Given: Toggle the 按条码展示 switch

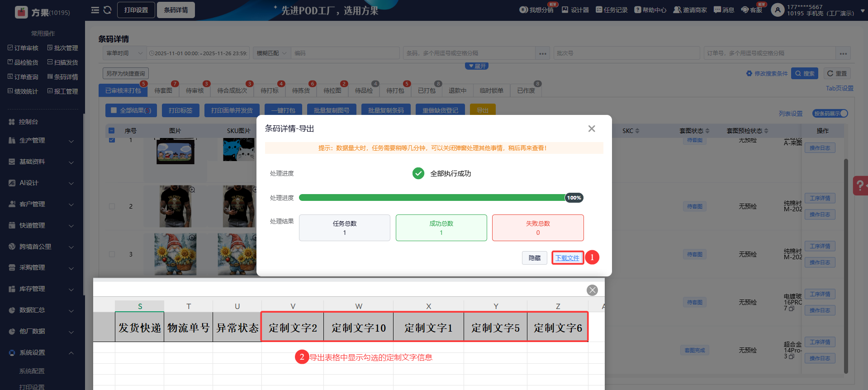Looking at the screenshot, I should tap(830, 114).
